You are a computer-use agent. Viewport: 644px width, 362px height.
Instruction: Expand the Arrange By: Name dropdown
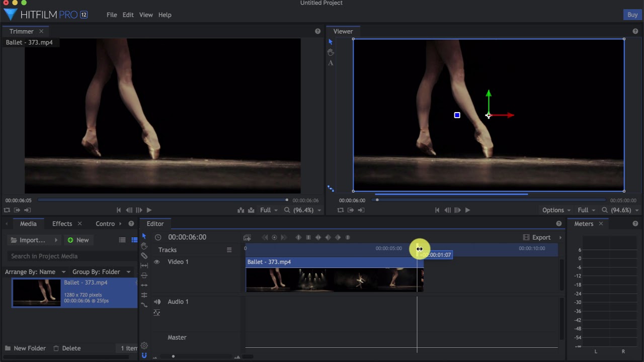pos(35,272)
